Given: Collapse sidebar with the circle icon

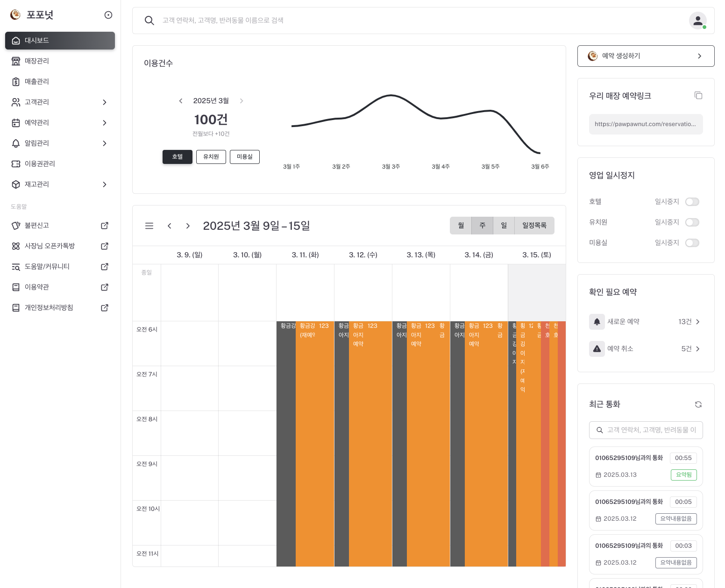Looking at the screenshot, I should 108,15.
